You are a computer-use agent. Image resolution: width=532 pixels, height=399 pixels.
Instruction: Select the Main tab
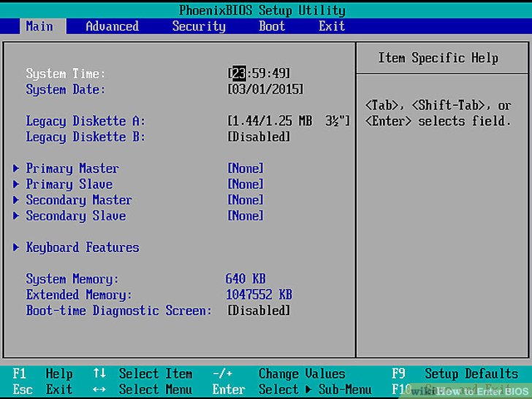tap(39, 26)
